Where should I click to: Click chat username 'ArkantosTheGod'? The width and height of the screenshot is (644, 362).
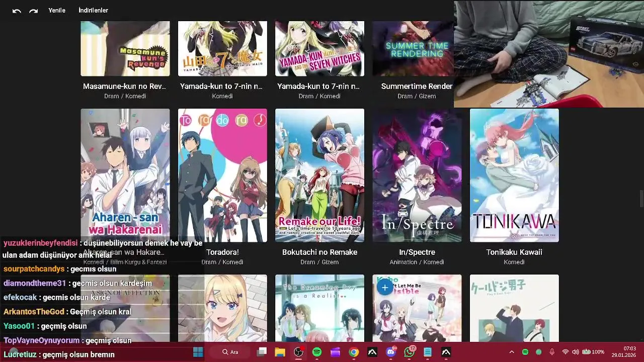[34, 312]
